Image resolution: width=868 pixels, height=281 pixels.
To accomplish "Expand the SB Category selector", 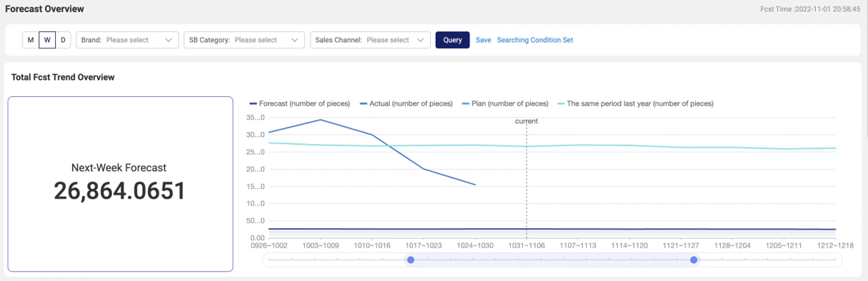I will coord(244,40).
